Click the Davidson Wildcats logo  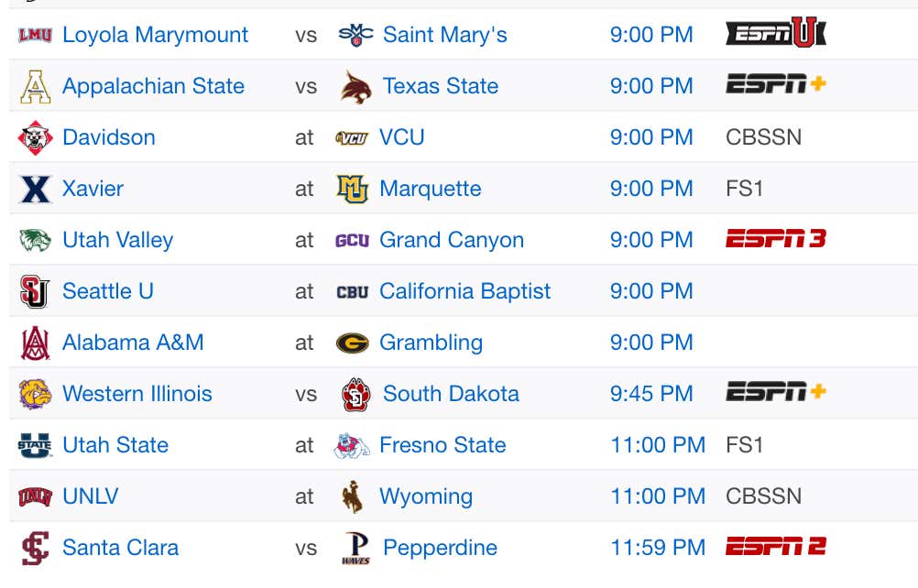pyautogui.click(x=35, y=137)
